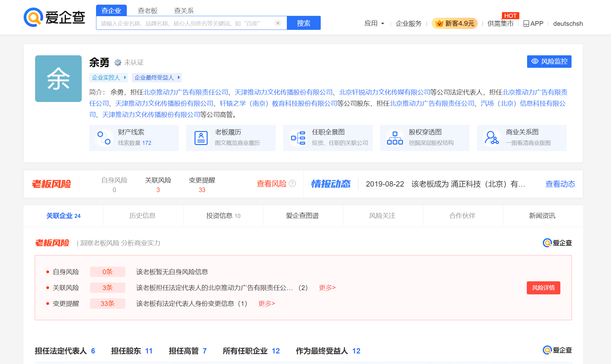The width and height of the screenshot is (611, 364).
Task: Click the 商业关系图 business relations icon
Action: click(492, 138)
